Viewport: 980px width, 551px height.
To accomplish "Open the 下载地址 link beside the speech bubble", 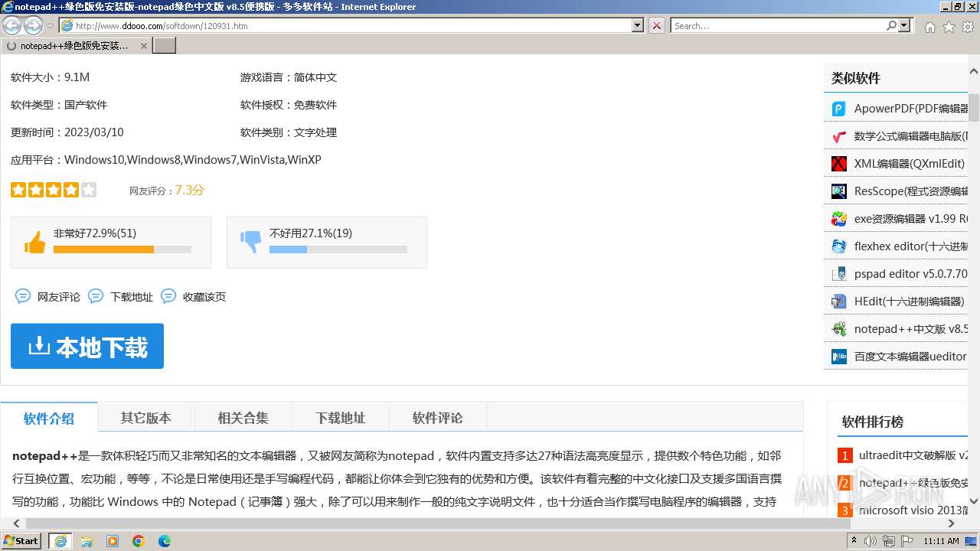I will coord(132,297).
